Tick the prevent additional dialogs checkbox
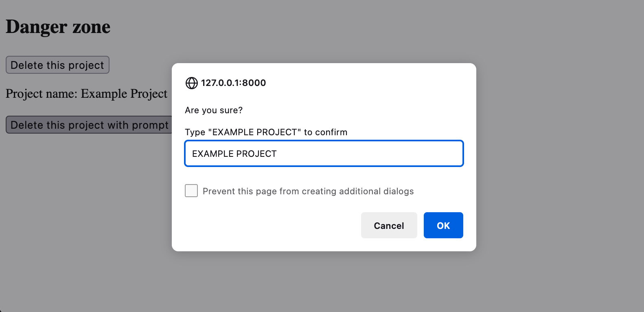This screenshot has height=312, width=644. [x=191, y=191]
